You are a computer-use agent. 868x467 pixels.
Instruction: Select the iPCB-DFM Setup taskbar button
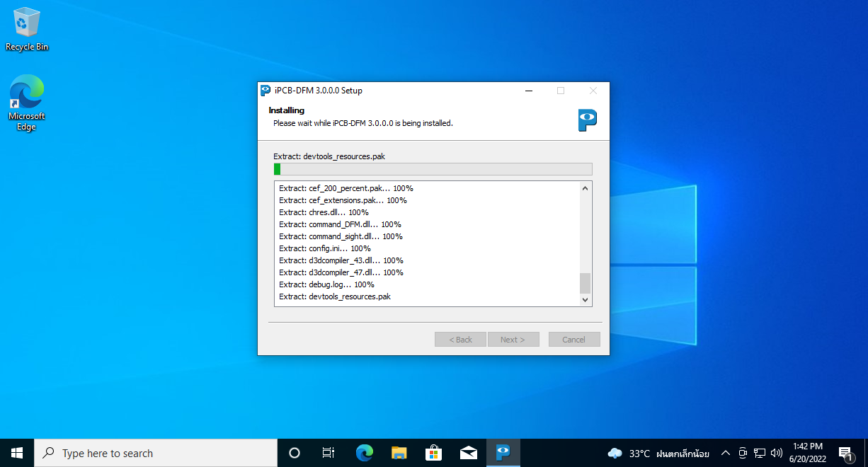[503, 453]
